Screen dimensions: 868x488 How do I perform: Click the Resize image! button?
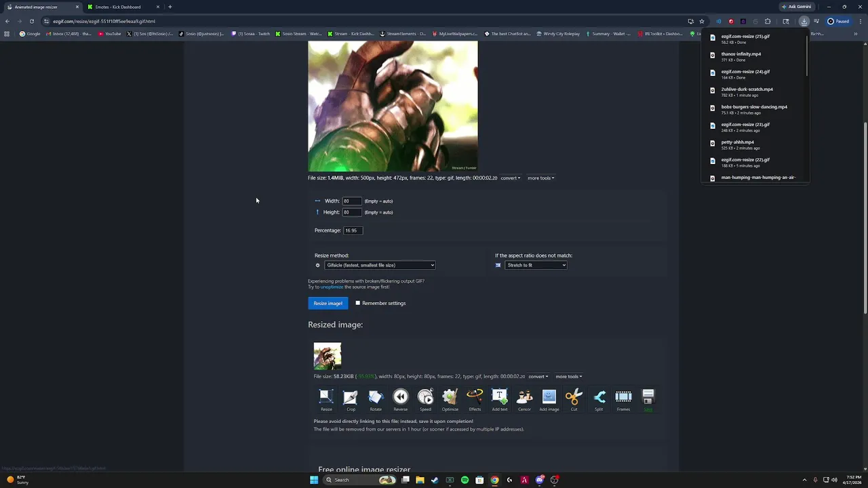[x=328, y=303]
